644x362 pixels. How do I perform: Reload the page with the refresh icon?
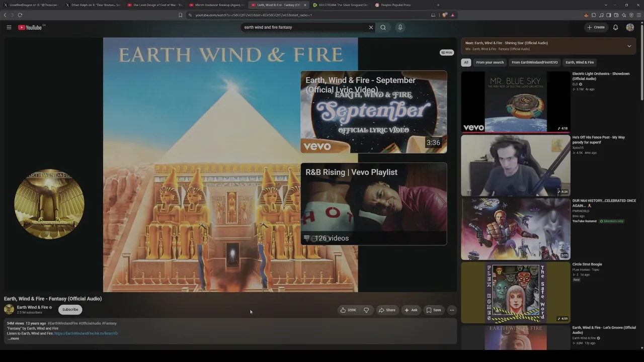(x=20, y=15)
